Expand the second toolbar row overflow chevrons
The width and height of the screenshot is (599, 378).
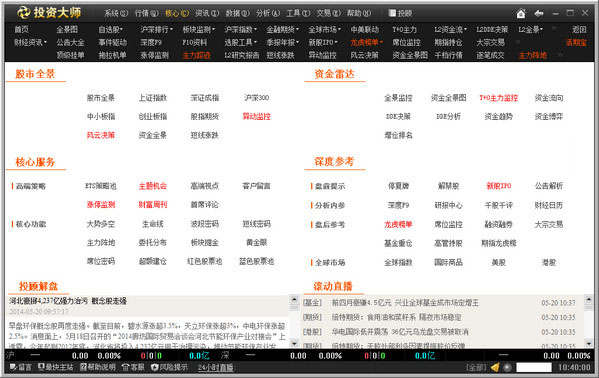click(518, 42)
